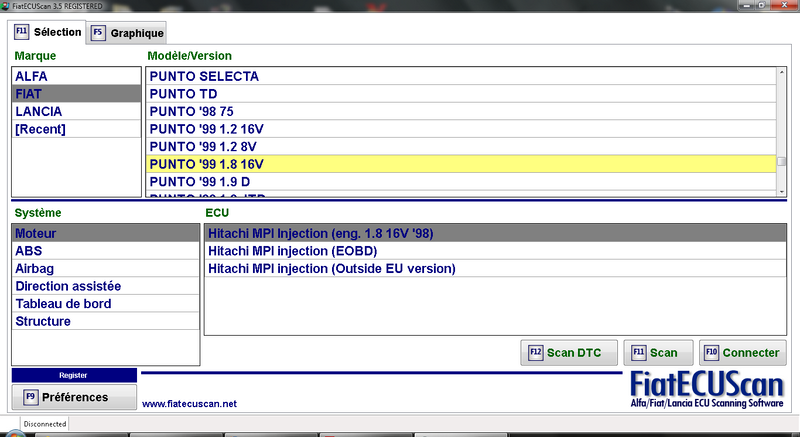Select Structure in the Système list
This screenshot has width=800, height=437.
106,321
